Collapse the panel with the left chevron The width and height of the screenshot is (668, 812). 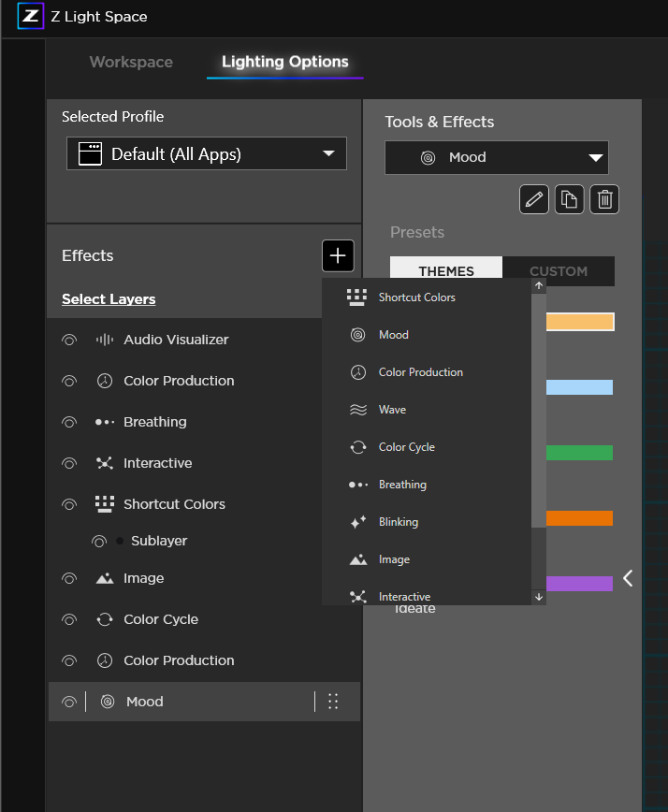tap(628, 578)
